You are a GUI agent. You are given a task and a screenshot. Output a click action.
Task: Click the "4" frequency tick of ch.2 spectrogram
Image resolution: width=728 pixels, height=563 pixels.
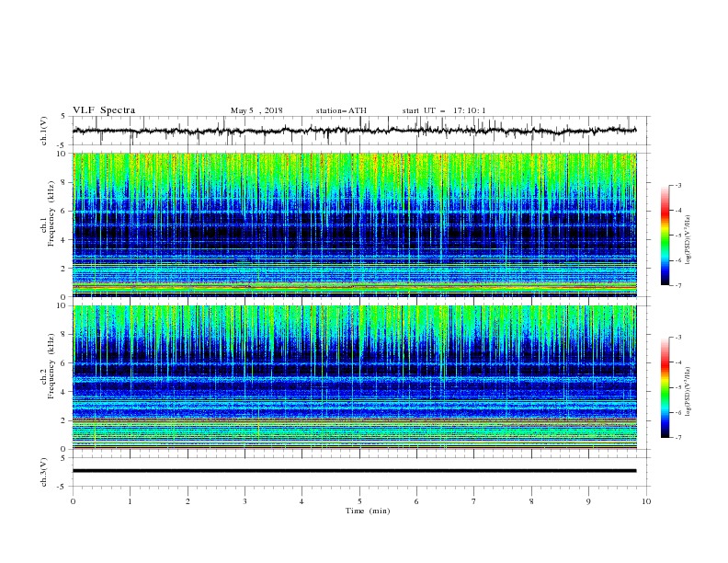[x=63, y=392]
